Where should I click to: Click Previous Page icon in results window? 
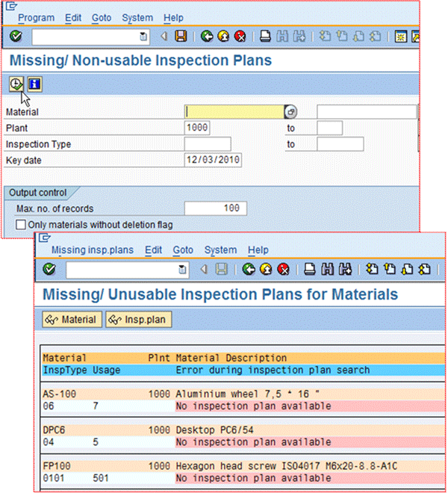390,270
